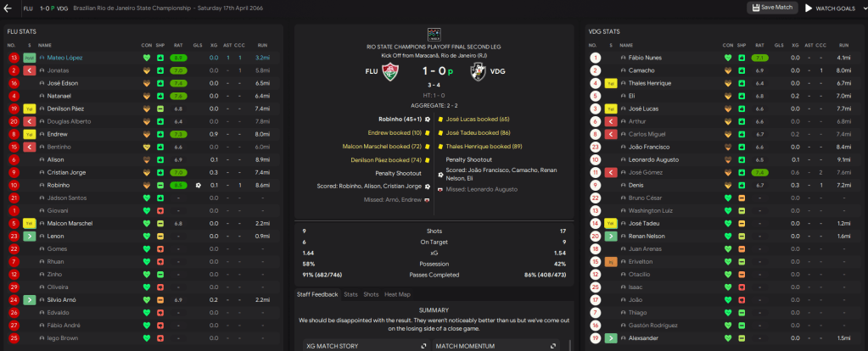The height and width of the screenshot is (351, 868).
Task: Click the competition logo above the match title
Action: [434, 34]
